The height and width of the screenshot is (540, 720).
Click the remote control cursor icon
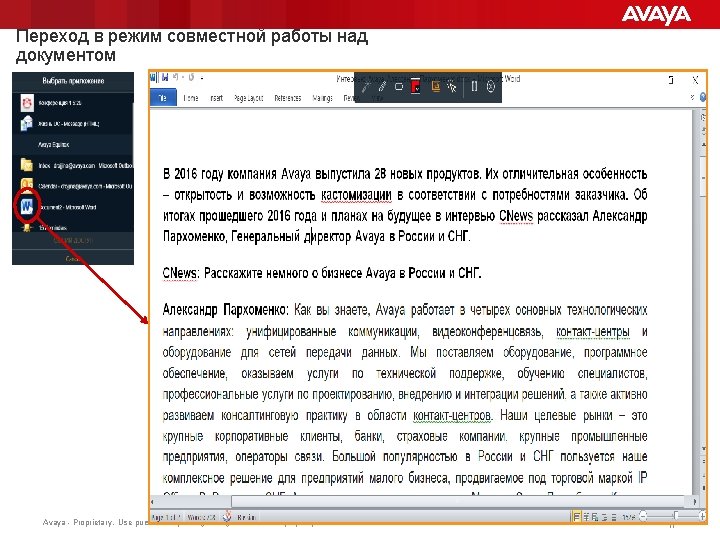point(452,86)
